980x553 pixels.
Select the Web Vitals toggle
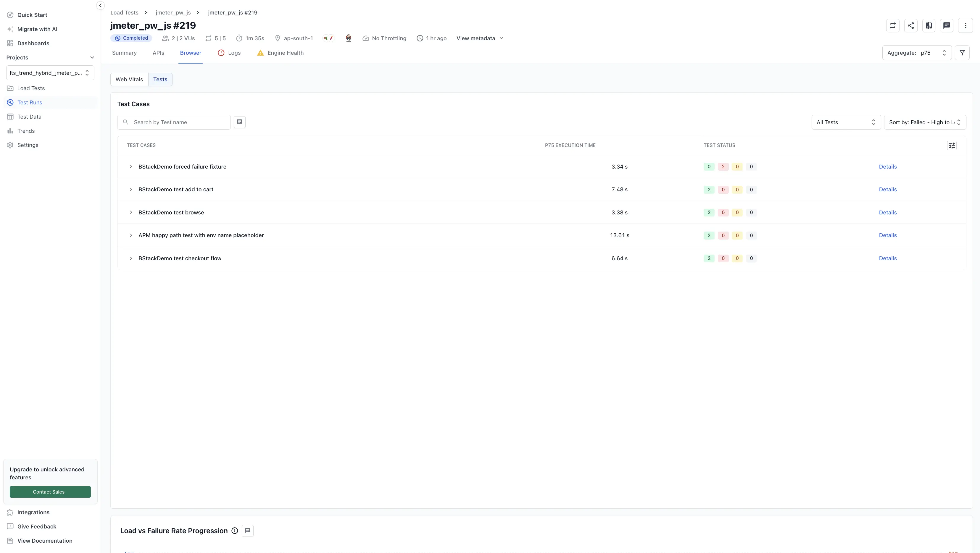129,80
